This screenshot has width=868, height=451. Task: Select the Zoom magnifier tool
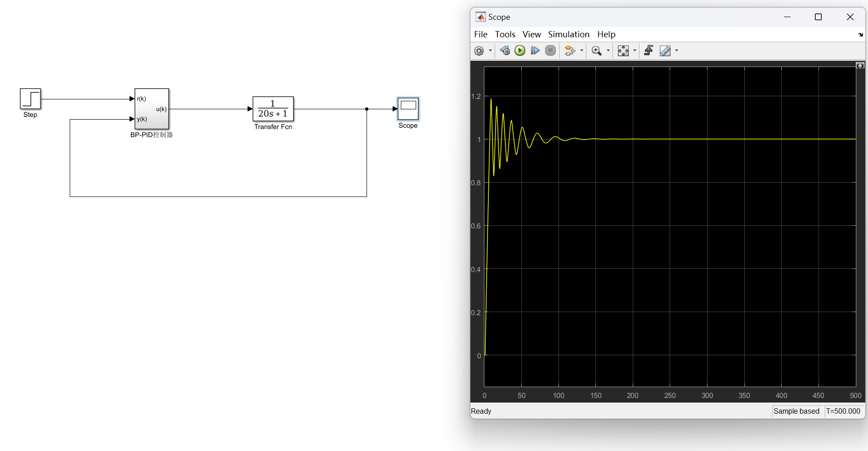tap(596, 51)
